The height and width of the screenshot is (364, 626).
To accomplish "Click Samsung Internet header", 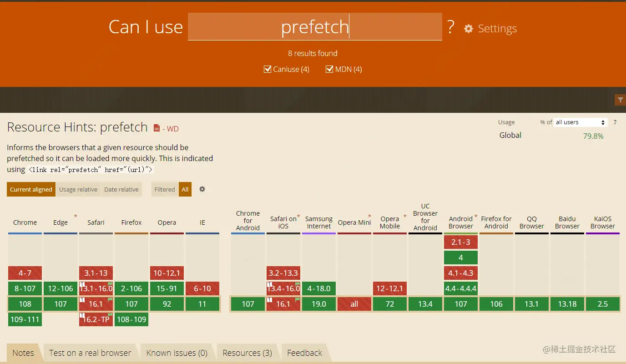I will pyautogui.click(x=319, y=222).
